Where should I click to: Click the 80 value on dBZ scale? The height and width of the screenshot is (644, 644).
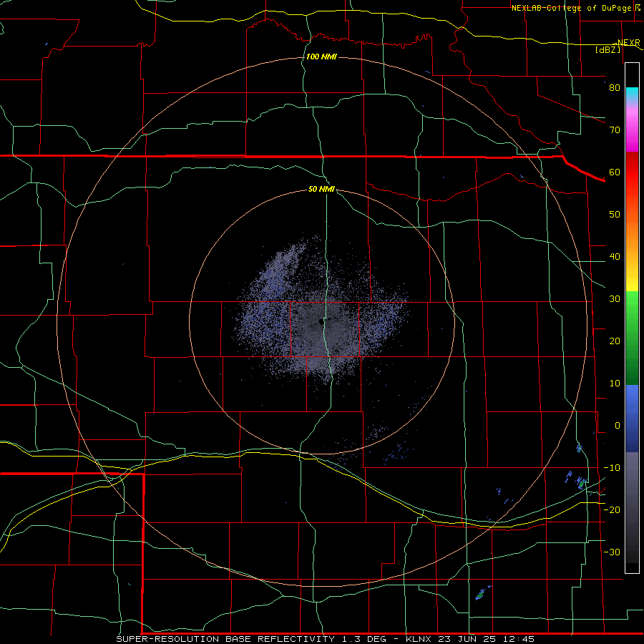pos(615,88)
